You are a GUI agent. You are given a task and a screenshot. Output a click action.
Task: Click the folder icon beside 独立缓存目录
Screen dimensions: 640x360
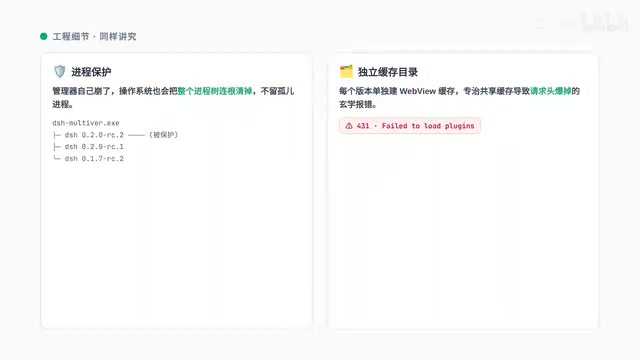tap(346, 71)
